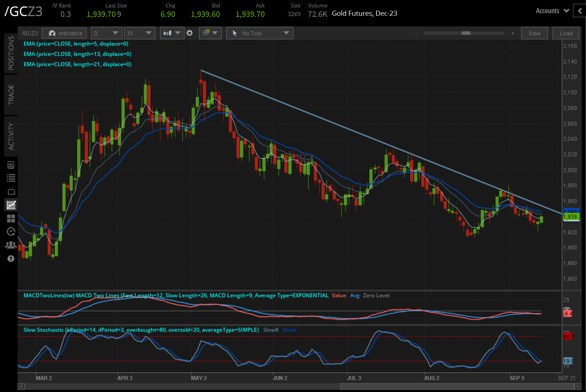Select the charts icon in sidebar
Viewport: 586px width, 392px height.
click(11, 205)
